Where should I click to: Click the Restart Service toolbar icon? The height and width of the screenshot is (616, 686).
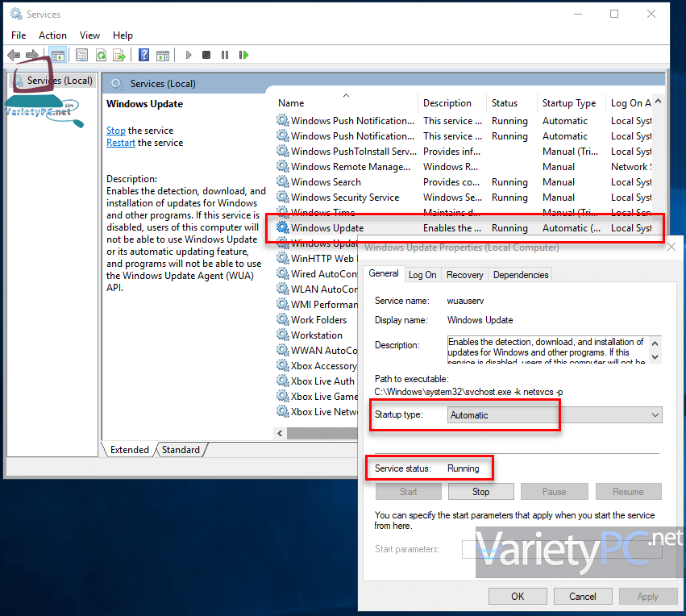click(243, 55)
